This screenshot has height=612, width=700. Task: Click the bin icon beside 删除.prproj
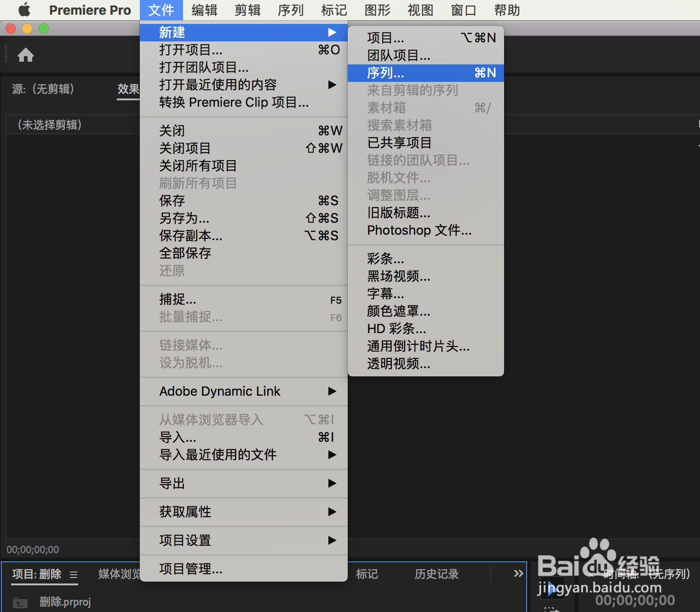[20, 602]
